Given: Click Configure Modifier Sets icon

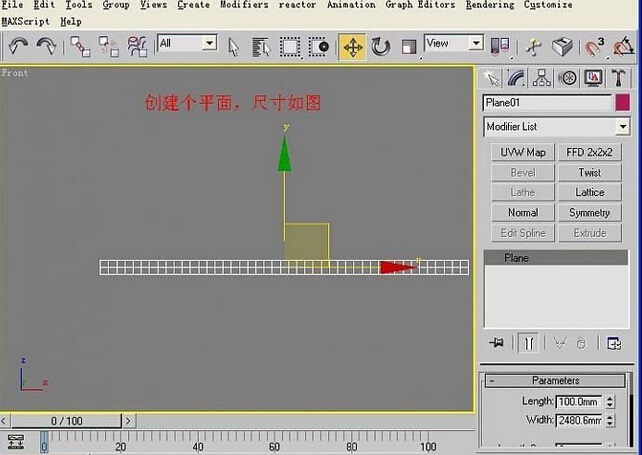Looking at the screenshot, I should [614, 343].
